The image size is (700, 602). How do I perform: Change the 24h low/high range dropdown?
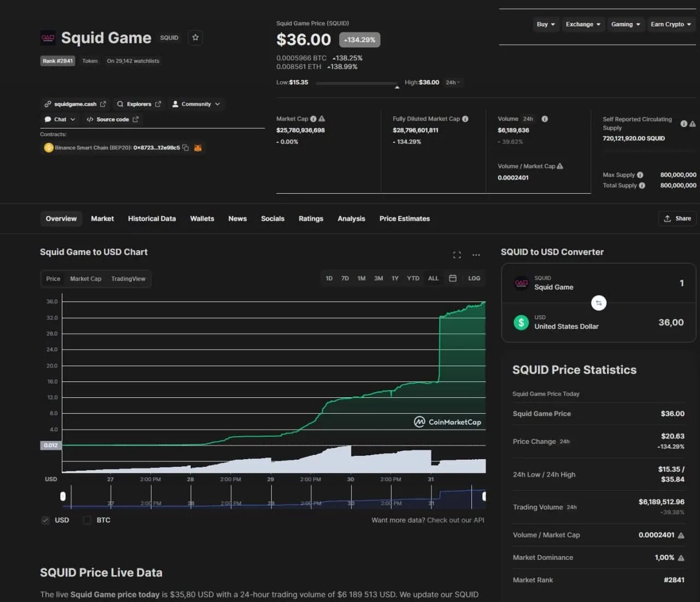pos(453,83)
